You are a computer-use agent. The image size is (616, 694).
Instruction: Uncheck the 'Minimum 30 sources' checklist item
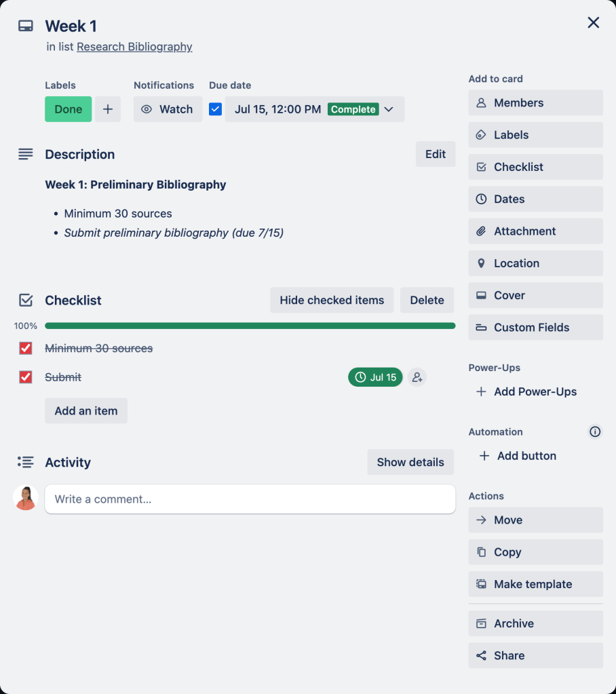[x=26, y=348]
